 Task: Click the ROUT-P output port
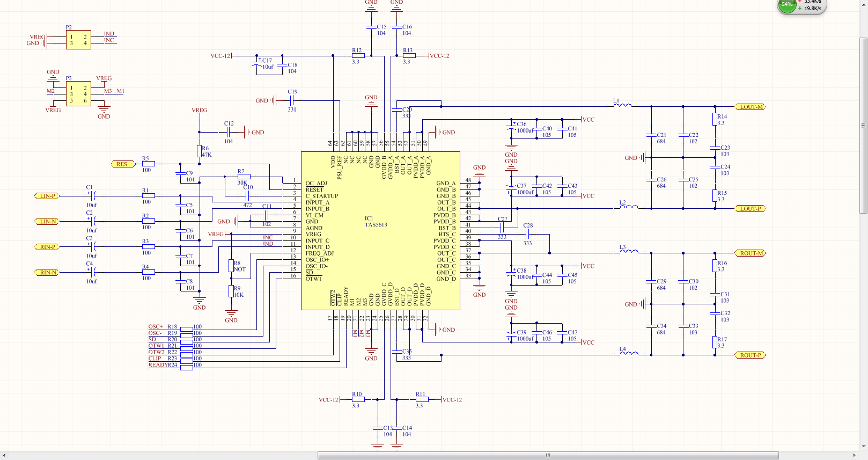click(751, 355)
